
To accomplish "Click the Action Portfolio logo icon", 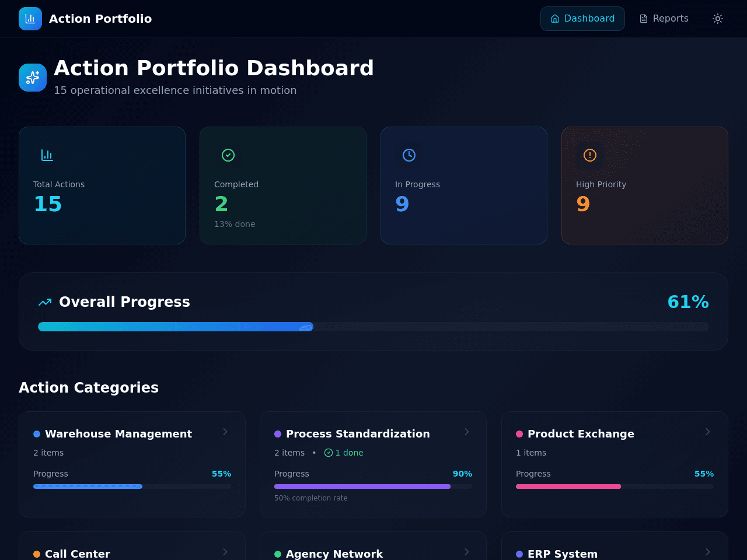I will (30, 19).
